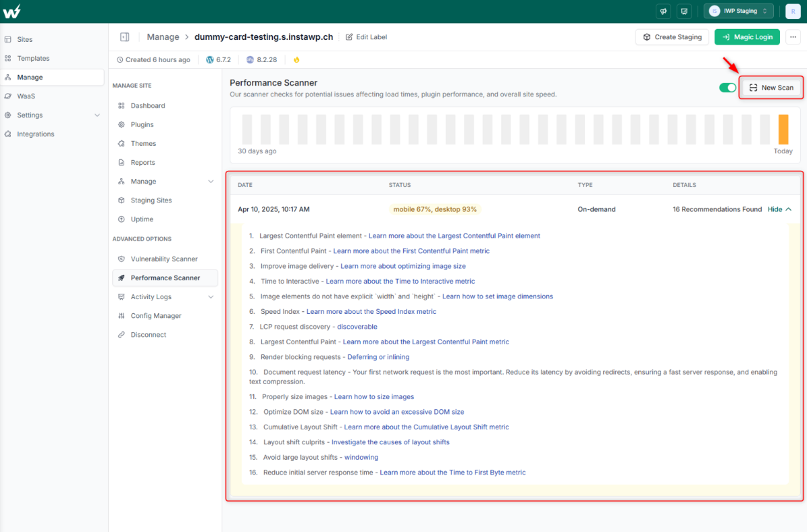The image size is (807, 532).
Task: Open the three-dot more options menu
Action: tap(793, 37)
